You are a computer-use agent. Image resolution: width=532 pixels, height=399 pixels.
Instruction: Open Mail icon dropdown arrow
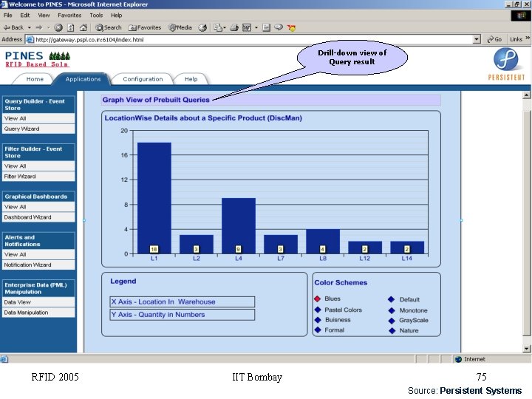click(225, 27)
